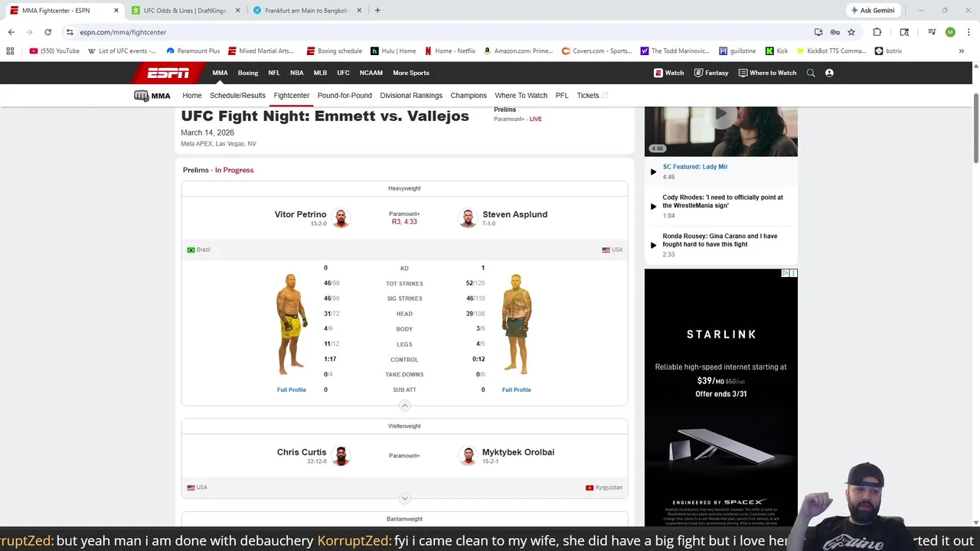The width and height of the screenshot is (980, 551).
Task: Open the More Sports menu
Action: tap(411, 73)
